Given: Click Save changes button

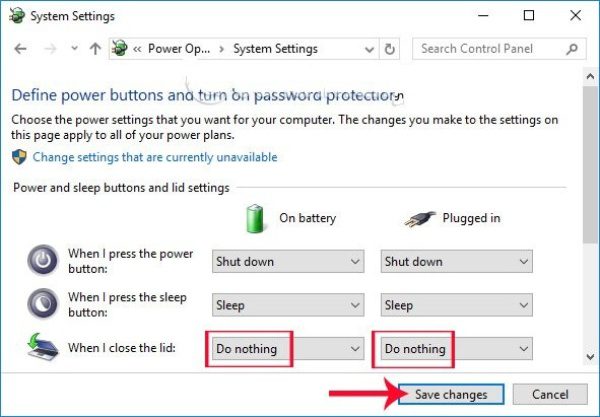Looking at the screenshot, I should (x=451, y=394).
